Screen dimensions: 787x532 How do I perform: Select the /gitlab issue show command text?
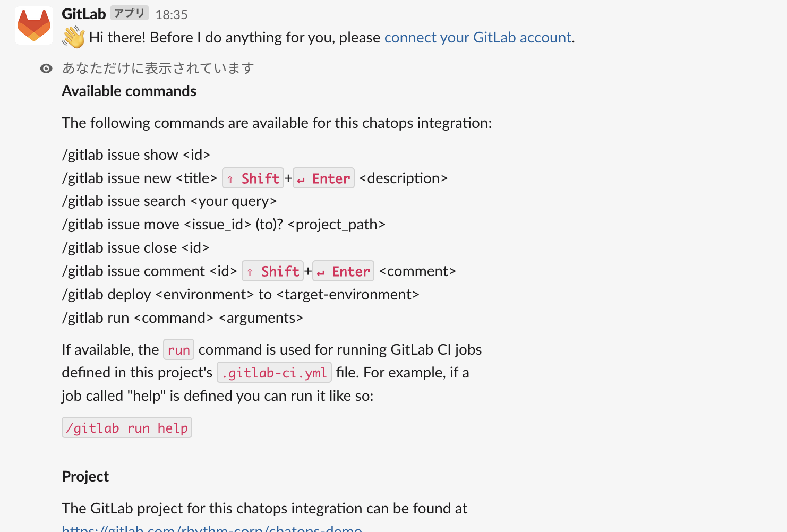pos(135,155)
